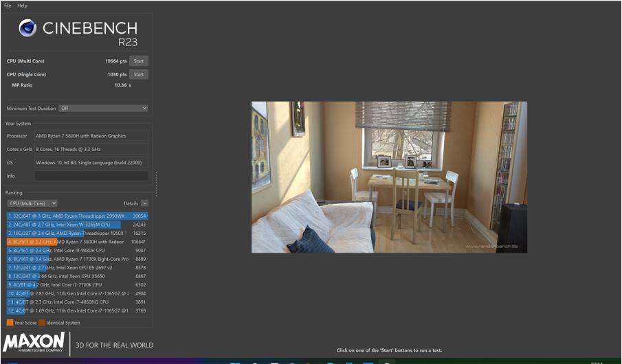Click the Info text field
This screenshot has height=364, width=622.
tap(91, 176)
